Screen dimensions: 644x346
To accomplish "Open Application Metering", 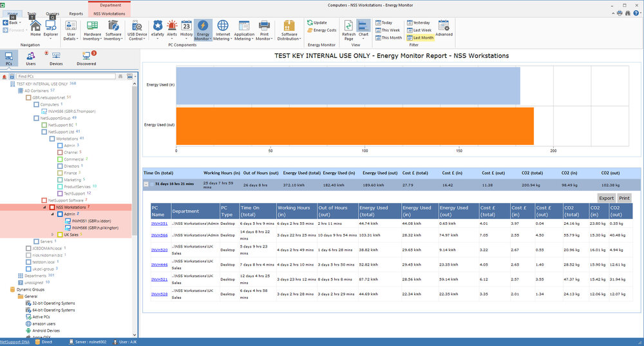I will coord(244,30).
